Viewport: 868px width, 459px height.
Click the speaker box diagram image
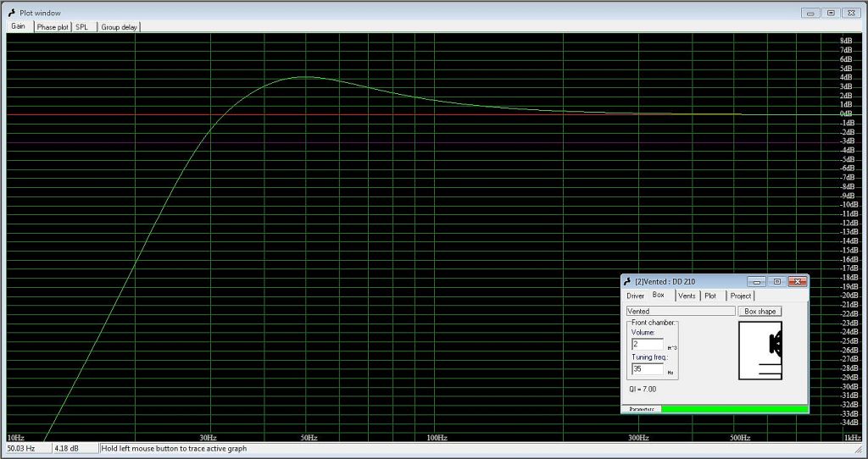click(x=759, y=350)
